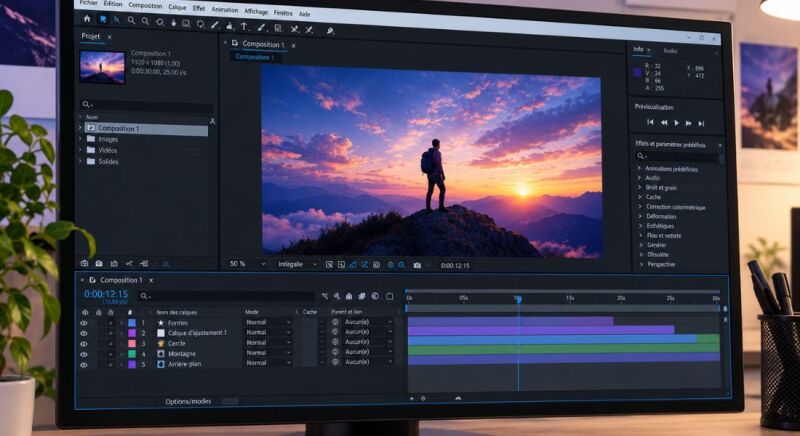Select the Hand tool in the toolbar
Image resolution: width=800 pixels, height=436 pixels.
click(x=173, y=22)
